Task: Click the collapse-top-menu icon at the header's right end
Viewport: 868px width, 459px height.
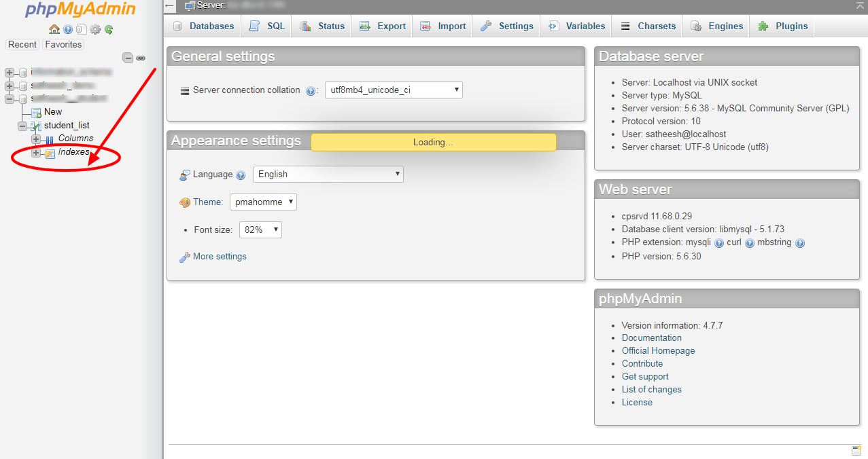Action: (859, 5)
